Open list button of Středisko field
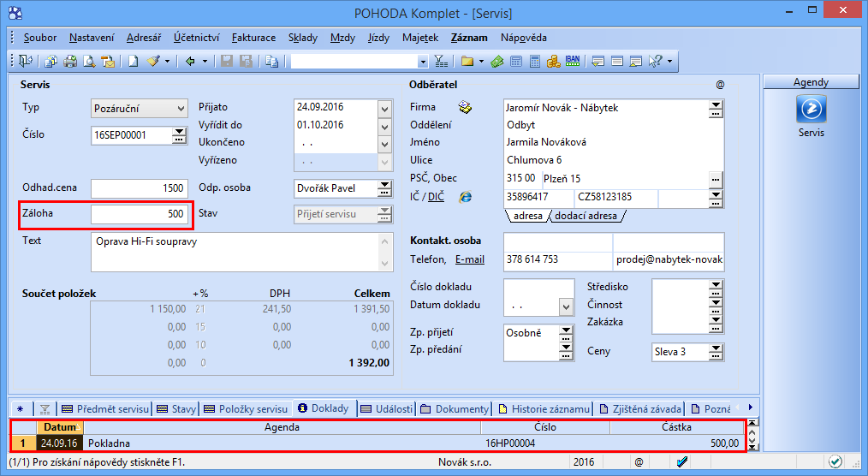The image size is (868, 476). click(716, 288)
